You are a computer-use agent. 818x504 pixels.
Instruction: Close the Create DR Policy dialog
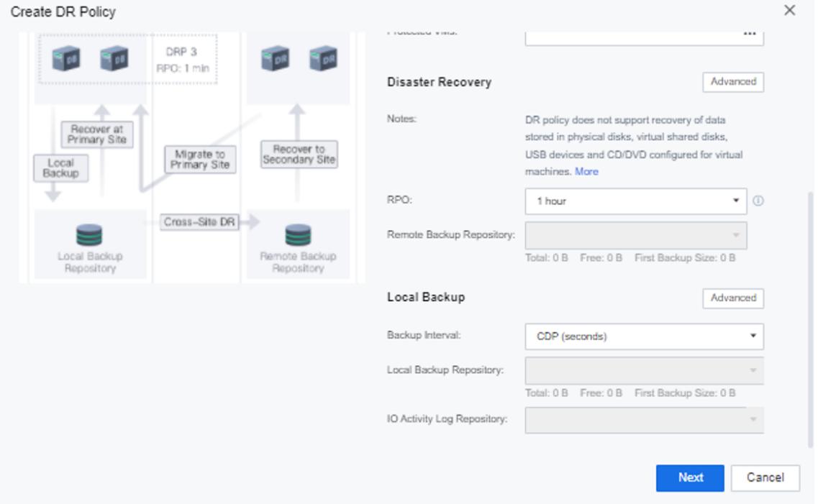(789, 10)
